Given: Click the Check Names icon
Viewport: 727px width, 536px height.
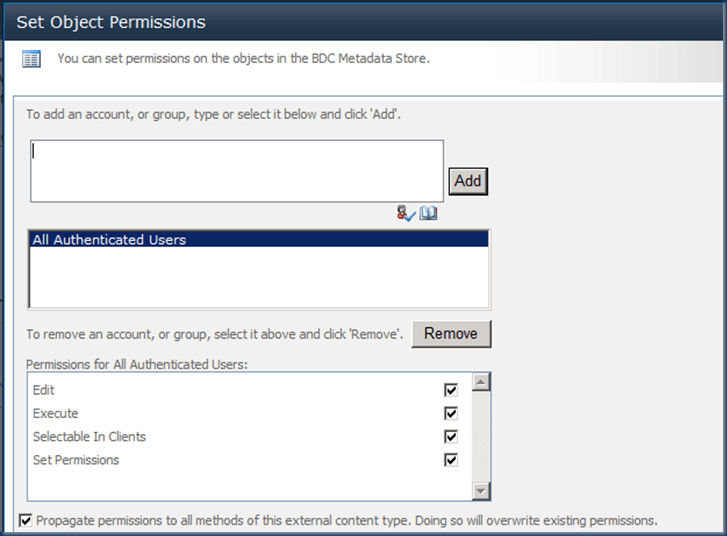Looking at the screenshot, I should [405, 213].
